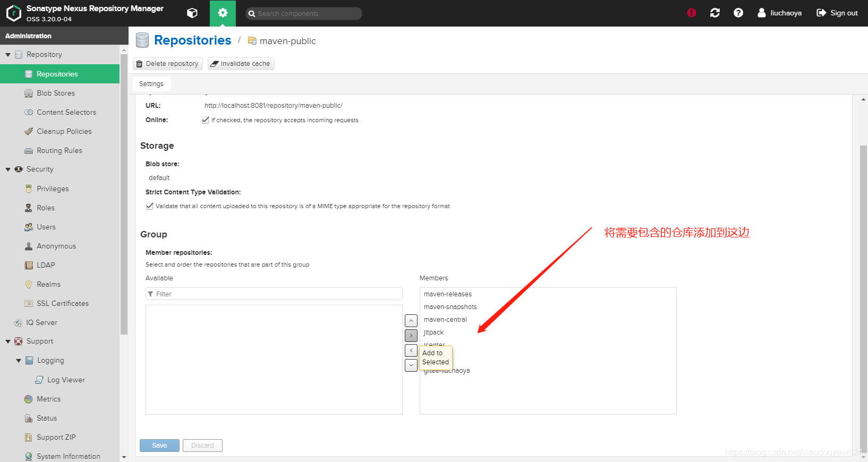Open the Administration gear icon
Viewport: 868px width, 462px height.
pyautogui.click(x=223, y=13)
